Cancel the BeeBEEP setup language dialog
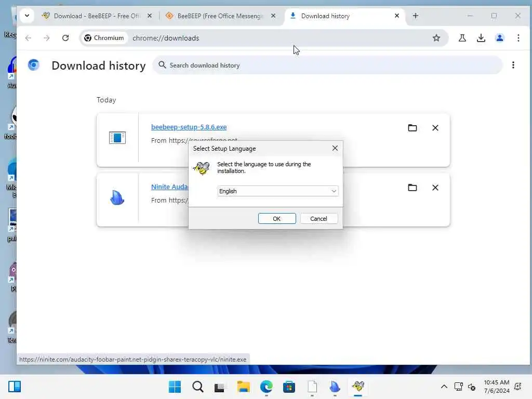Image resolution: width=532 pixels, height=399 pixels. 318,219
